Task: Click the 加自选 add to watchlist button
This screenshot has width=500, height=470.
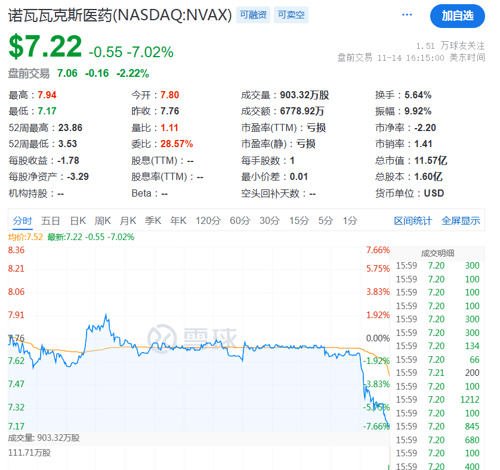Action: (x=457, y=16)
